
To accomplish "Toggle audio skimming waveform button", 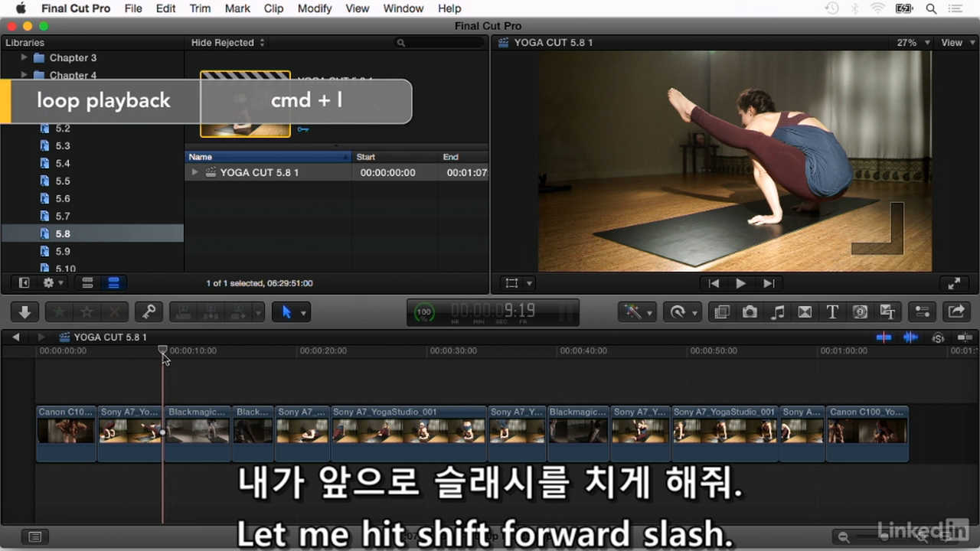I will [910, 337].
